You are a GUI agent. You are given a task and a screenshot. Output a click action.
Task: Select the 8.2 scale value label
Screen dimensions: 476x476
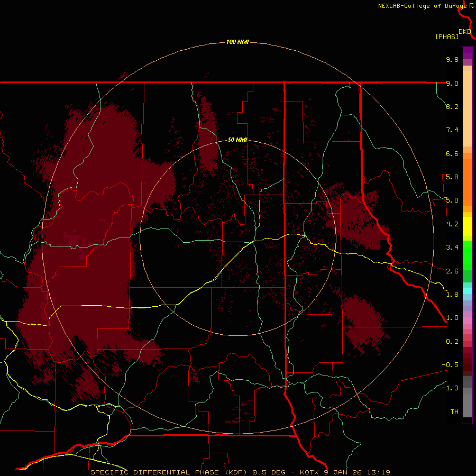(452, 106)
